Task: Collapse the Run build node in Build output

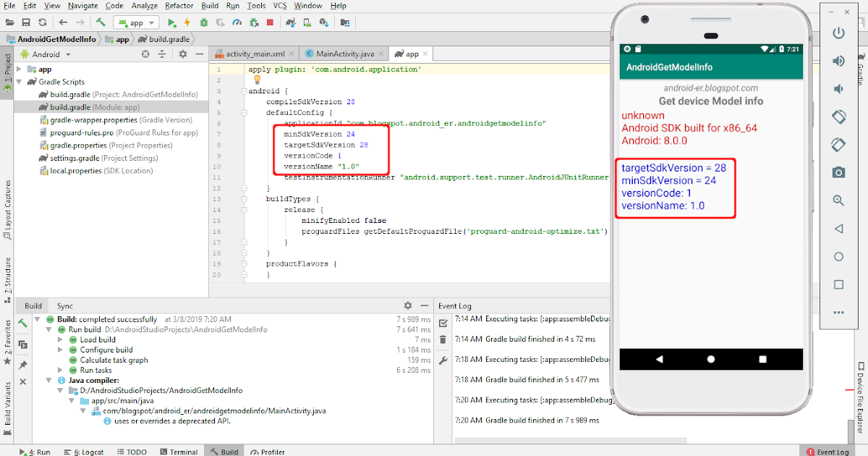Action: (x=48, y=329)
